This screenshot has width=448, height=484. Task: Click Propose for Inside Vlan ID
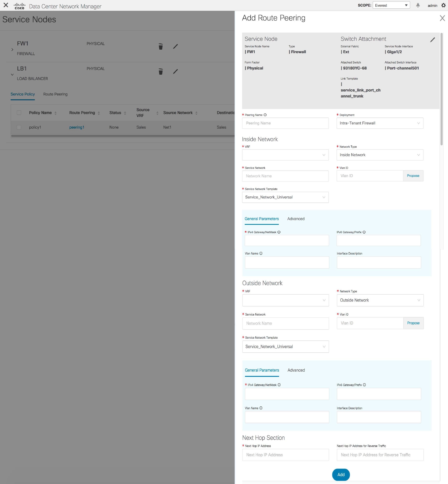(x=413, y=176)
